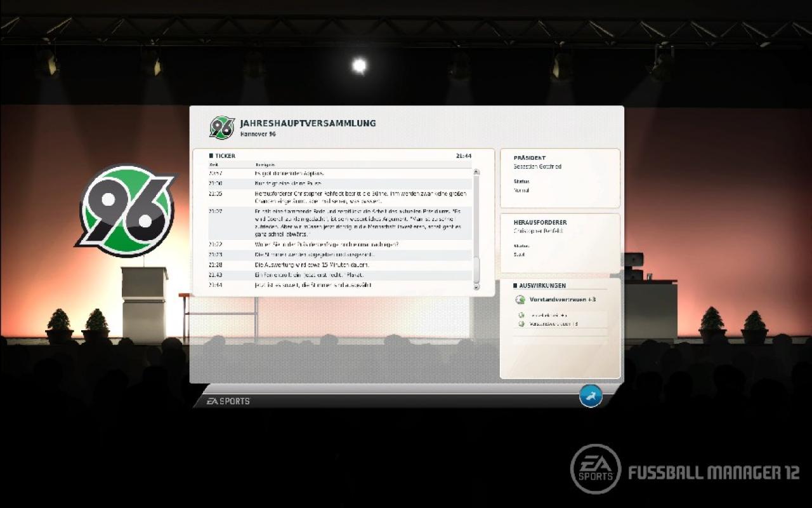The height and width of the screenshot is (508, 812).
Task: Click the 'Ereignis' column header
Action: [265, 164]
